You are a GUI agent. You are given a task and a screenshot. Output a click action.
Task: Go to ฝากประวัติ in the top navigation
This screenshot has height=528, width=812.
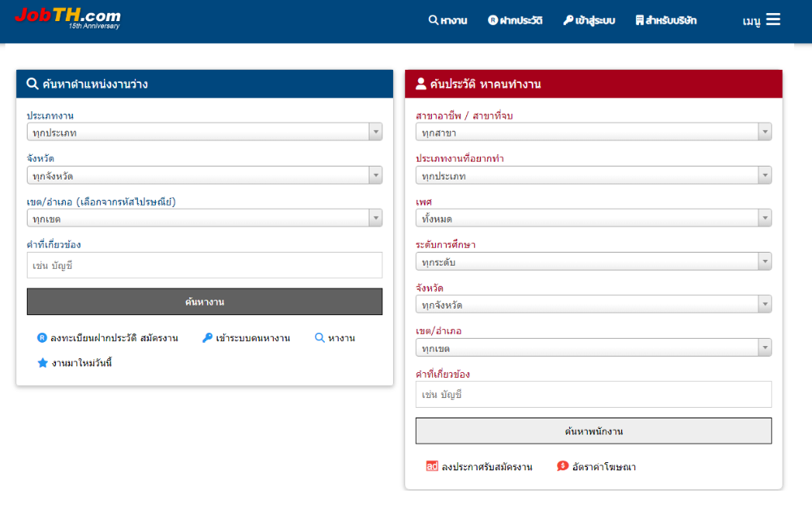click(515, 20)
